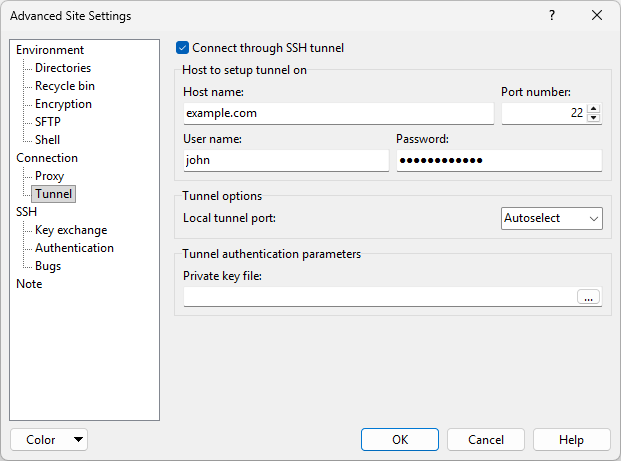The height and width of the screenshot is (461, 621).
Task: Click the Cancel button
Action: pos(486,440)
